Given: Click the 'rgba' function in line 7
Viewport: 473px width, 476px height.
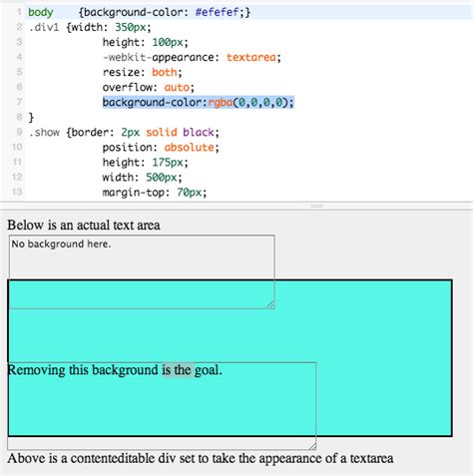Looking at the screenshot, I should pos(221,102).
